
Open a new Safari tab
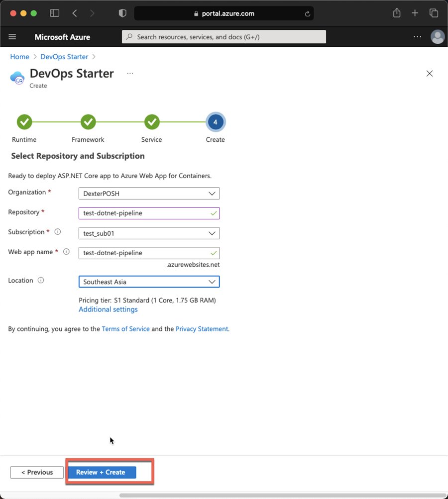pyautogui.click(x=415, y=13)
